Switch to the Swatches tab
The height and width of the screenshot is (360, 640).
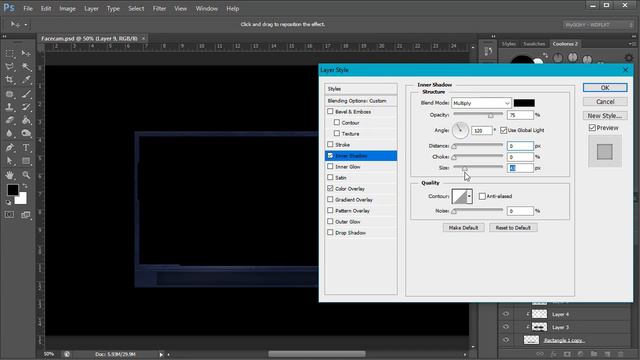[x=534, y=44]
